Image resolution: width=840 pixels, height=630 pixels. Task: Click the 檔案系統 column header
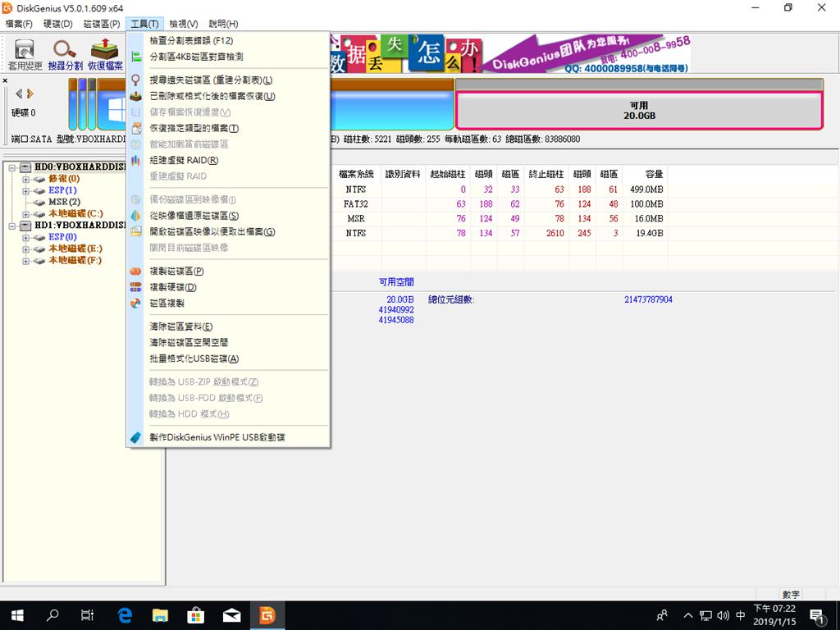[x=356, y=174]
